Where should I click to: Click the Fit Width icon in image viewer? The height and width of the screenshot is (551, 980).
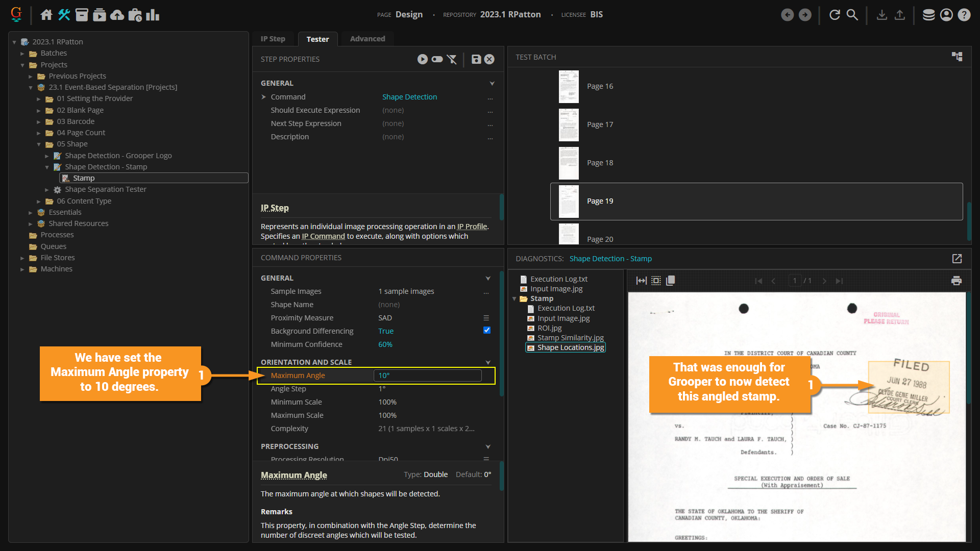tap(641, 281)
